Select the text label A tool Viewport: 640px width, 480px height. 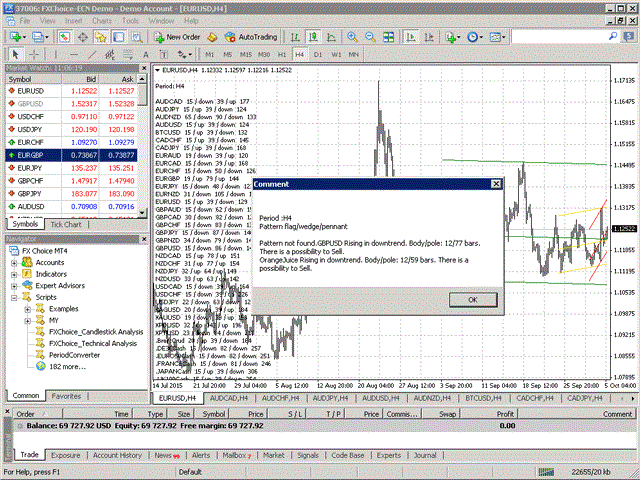145,54
